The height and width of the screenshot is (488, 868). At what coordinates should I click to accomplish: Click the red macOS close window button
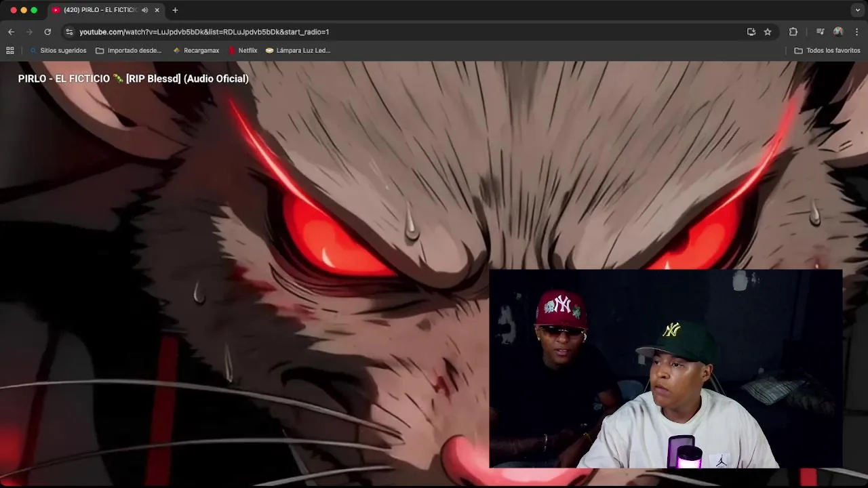[x=14, y=10]
